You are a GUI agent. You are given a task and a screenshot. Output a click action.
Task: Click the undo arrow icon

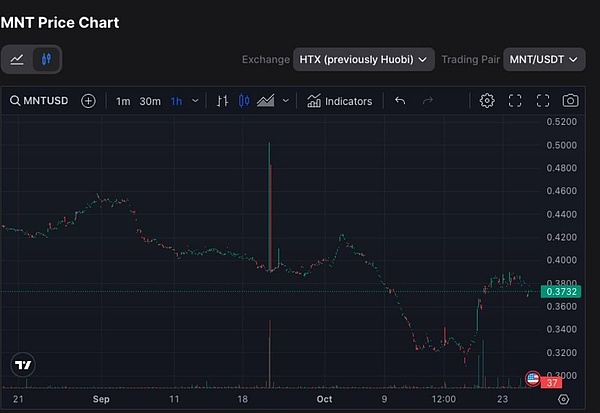click(400, 101)
